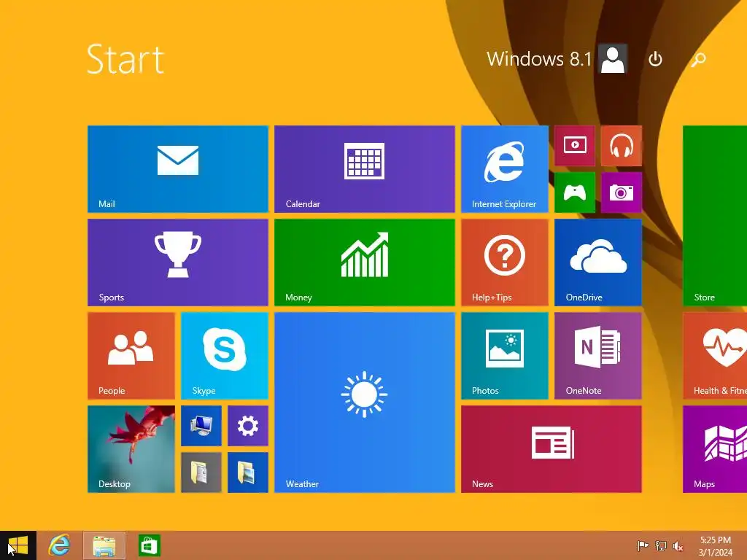
Task: Open the Calendar tile
Action: click(365, 169)
